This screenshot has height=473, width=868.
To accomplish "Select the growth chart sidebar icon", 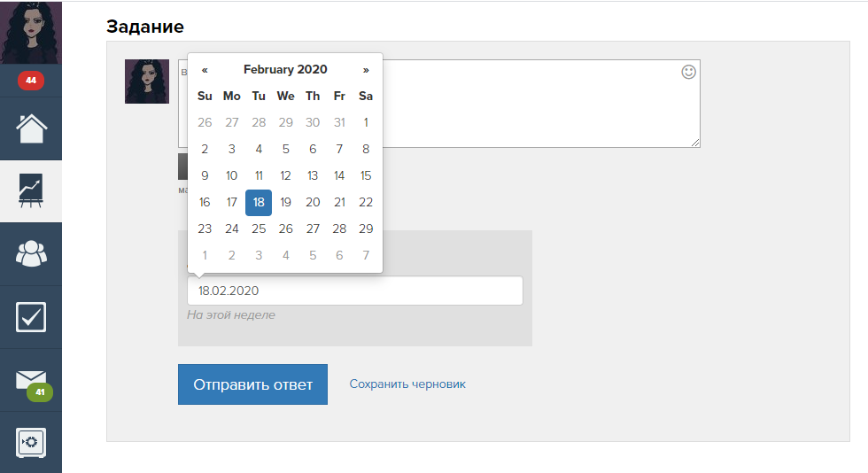I will [x=31, y=191].
